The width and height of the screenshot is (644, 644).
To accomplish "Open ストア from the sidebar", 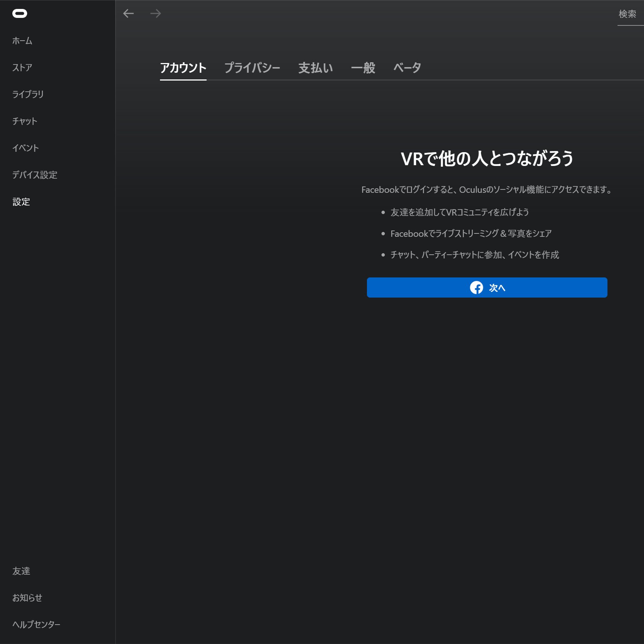I will 21,68.
